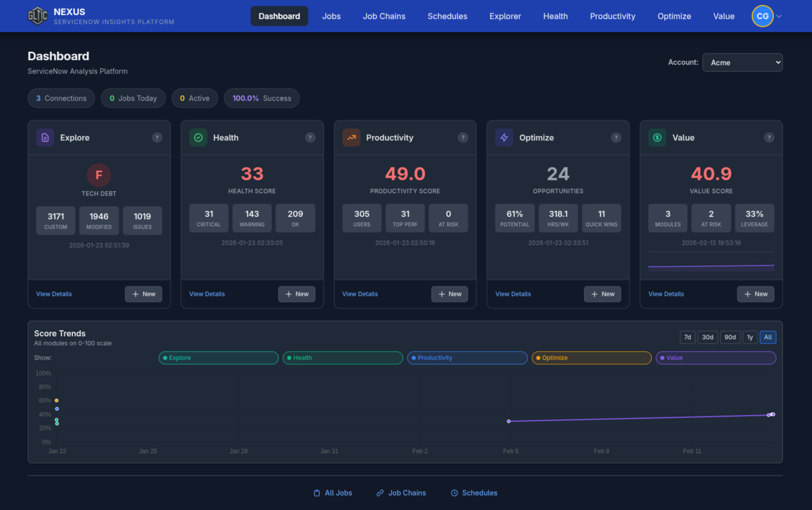Viewport: 812px width, 510px height.
Task: Click the F tech debt grade badge
Action: tap(99, 175)
